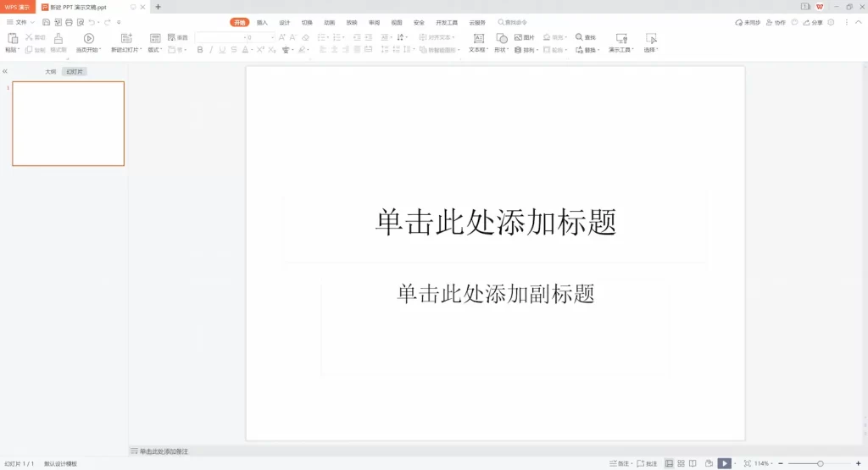Click the zoom in plus button

(858, 463)
